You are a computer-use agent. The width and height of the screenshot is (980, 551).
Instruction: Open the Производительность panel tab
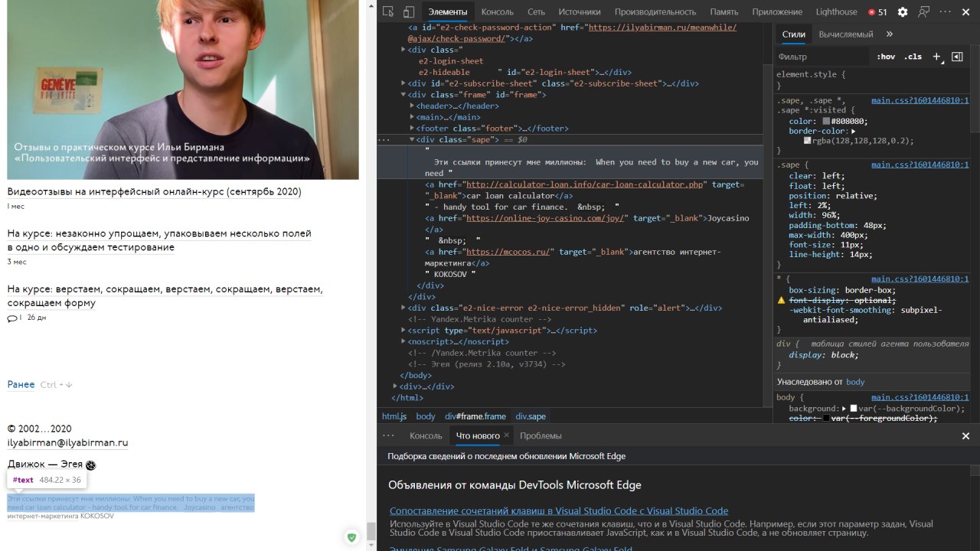[x=655, y=11]
